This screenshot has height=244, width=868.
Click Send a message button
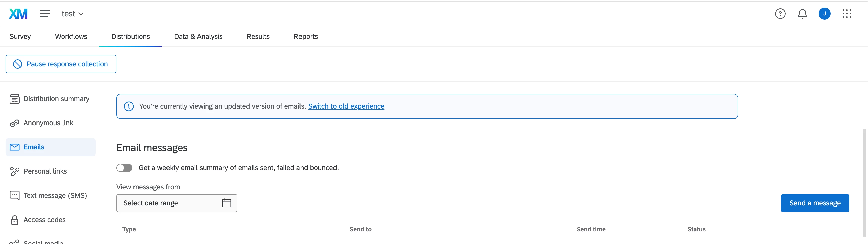point(815,203)
